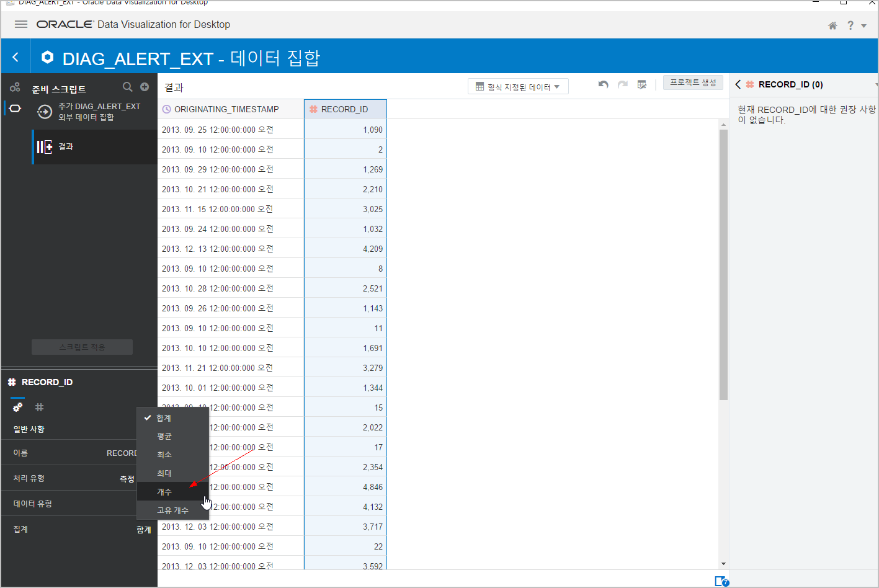
Task: Choose 합계 aggregation option
Action: [x=172, y=418]
